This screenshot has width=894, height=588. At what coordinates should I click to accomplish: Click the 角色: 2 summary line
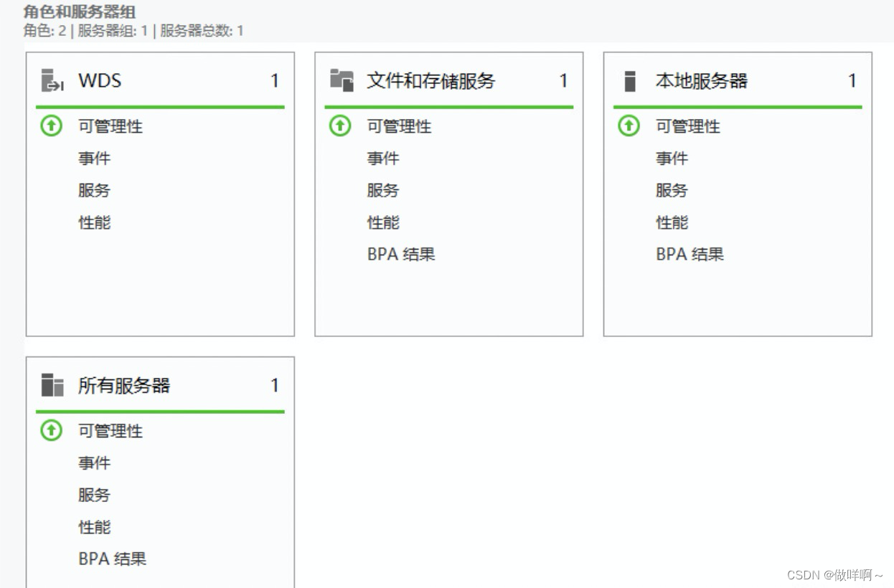coord(133,32)
